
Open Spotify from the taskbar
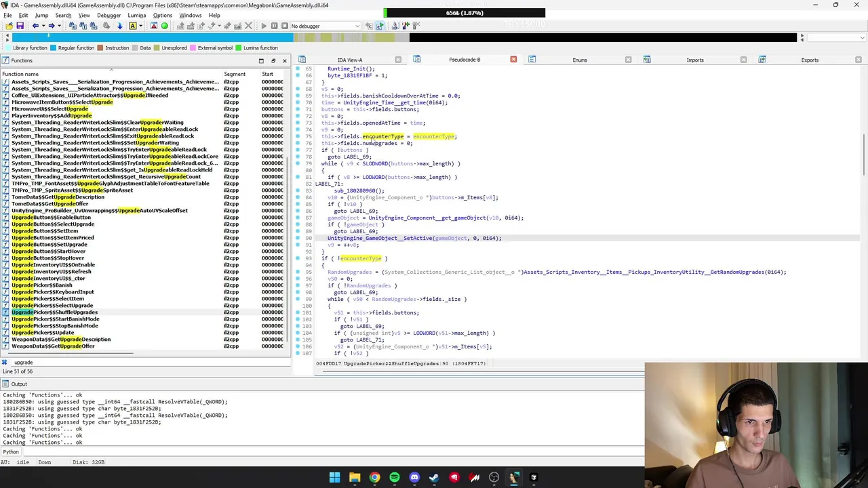coord(395,478)
